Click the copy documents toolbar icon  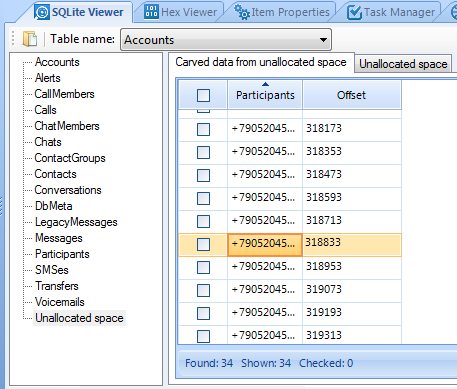tap(30, 39)
